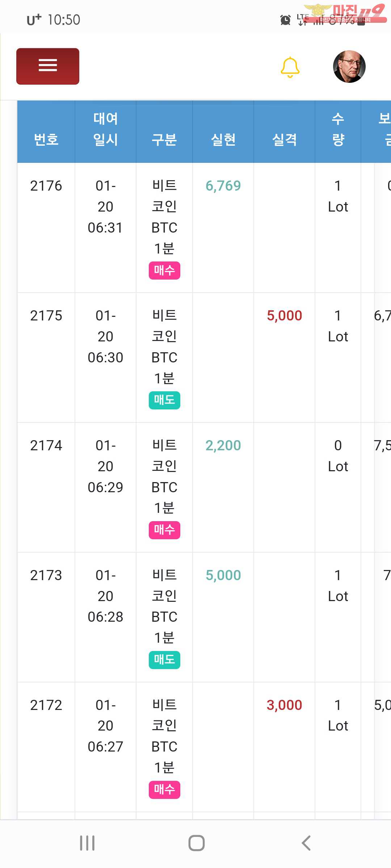Open the user profile avatar
Image resolution: width=391 pixels, height=868 pixels.
pyautogui.click(x=349, y=67)
